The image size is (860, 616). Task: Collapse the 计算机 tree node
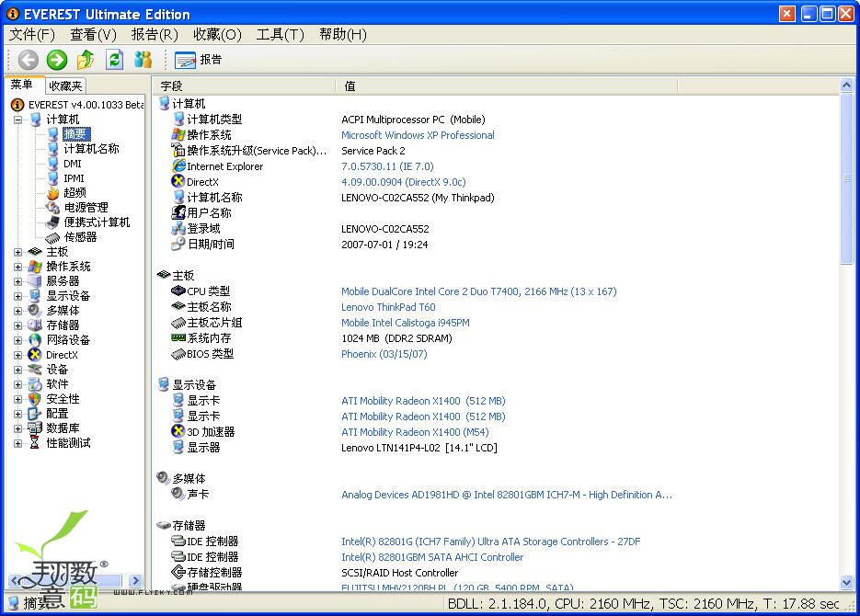(x=18, y=120)
